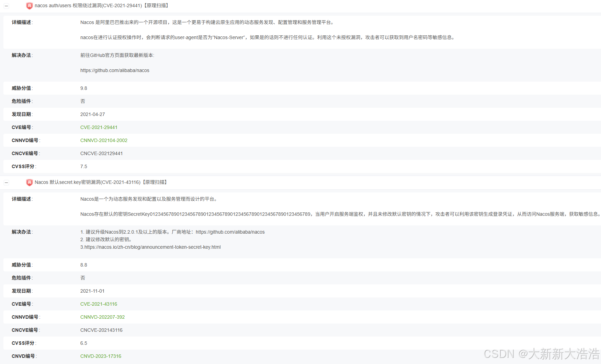Screen dimensions: 601x364
Task: Click the CNCVE-202129441 value
Action: (x=101, y=153)
